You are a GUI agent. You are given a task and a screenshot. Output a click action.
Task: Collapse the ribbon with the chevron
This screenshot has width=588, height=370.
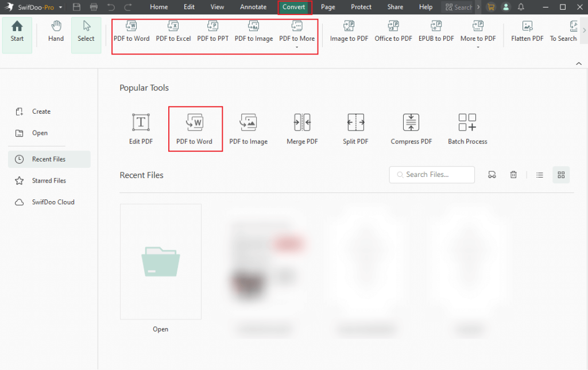coord(579,64)
